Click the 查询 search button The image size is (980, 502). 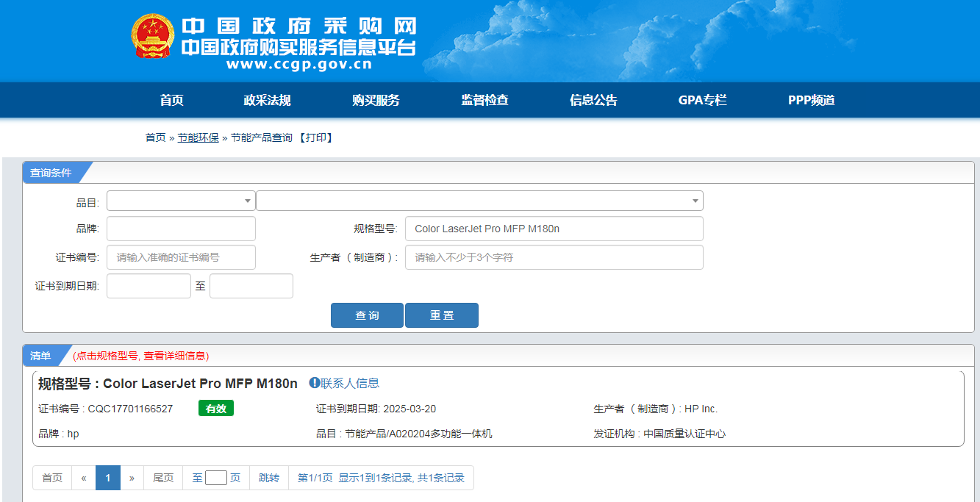[x=367, y=315]
